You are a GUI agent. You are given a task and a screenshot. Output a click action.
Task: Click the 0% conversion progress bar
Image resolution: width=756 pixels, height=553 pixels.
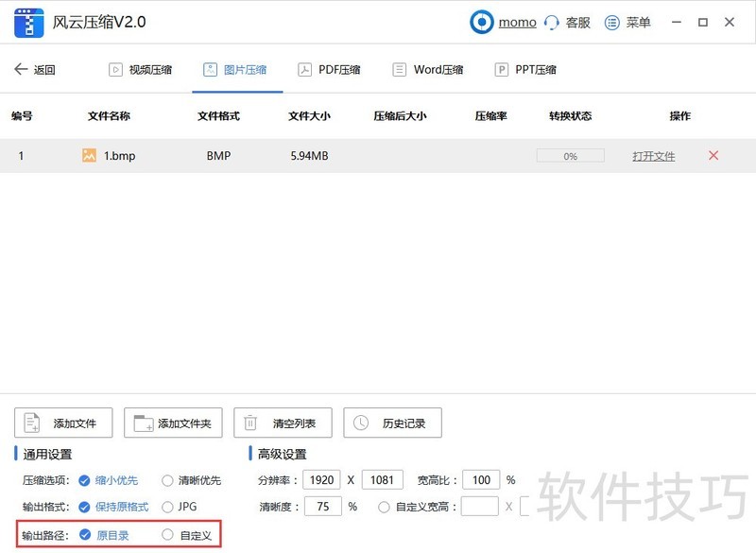[x=570, y=155]
